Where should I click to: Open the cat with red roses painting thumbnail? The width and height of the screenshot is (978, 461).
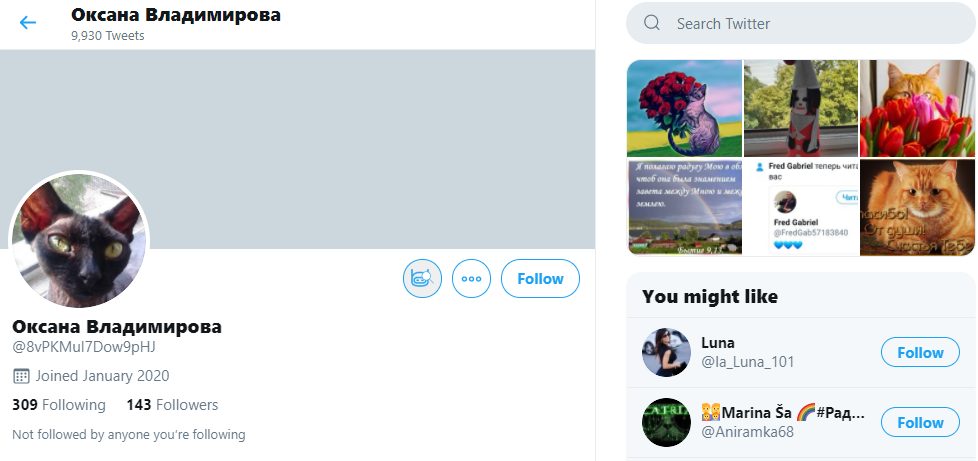tap(684, 108)
